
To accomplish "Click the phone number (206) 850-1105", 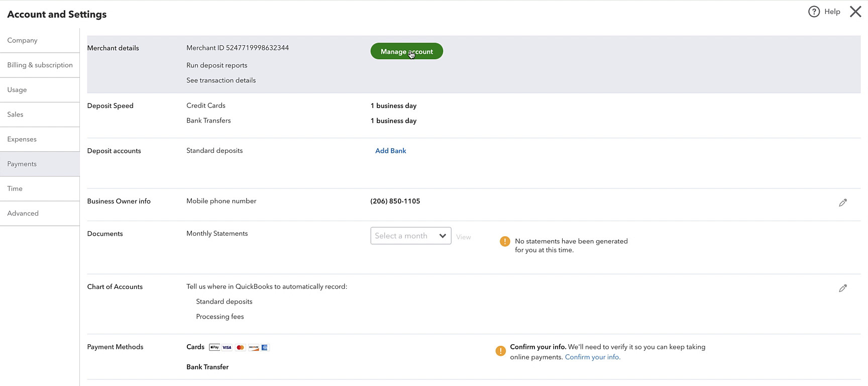I will coord(395,201).
